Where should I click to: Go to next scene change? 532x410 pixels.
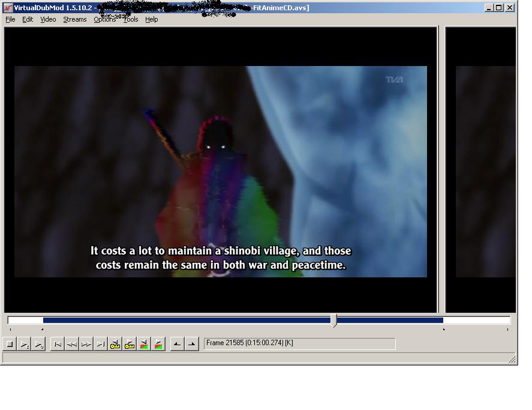pyautogui.click(x=158, y=344)
